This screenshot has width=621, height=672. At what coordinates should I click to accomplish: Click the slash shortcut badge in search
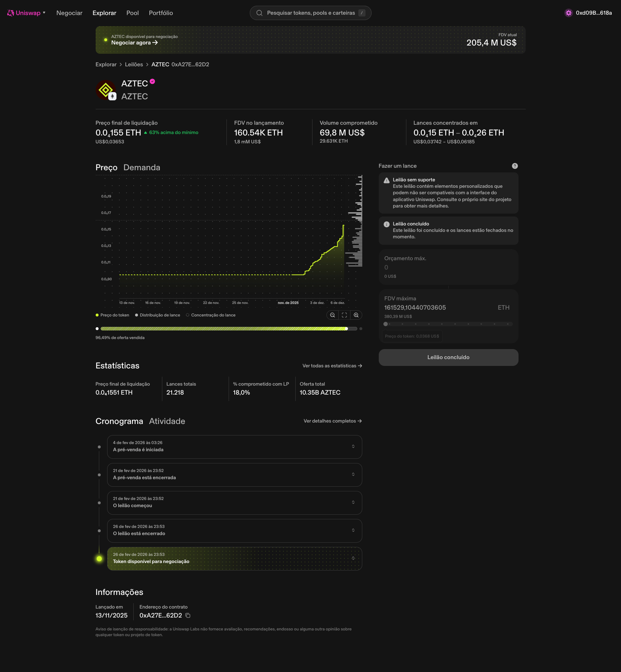pos(362,13)
